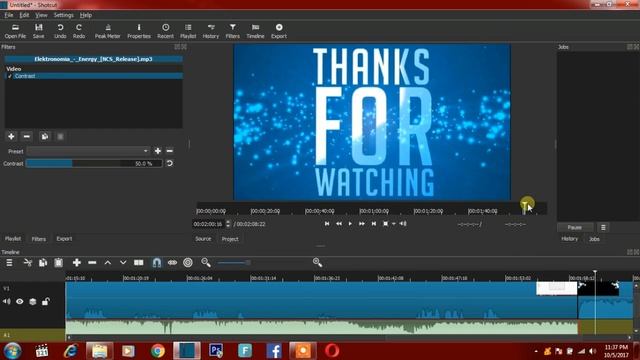
Task: Toggle compositing on V1 track
Action: tap(33, 302)
